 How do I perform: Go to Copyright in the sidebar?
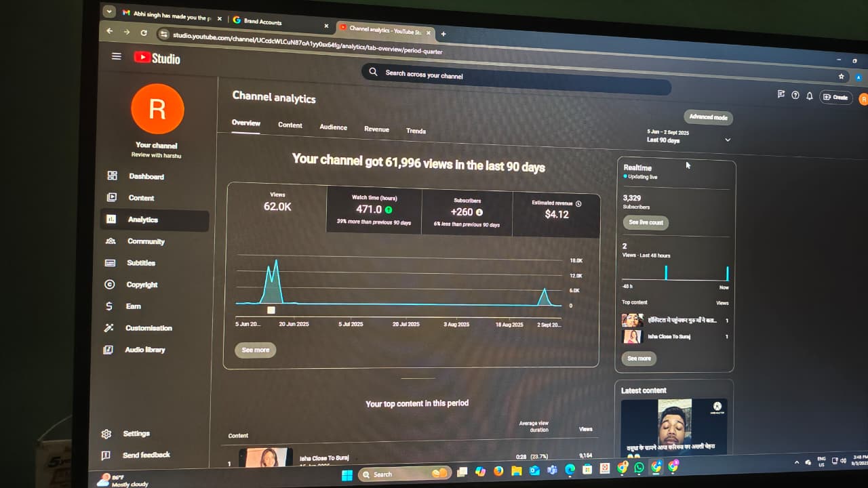click(141, 285)
